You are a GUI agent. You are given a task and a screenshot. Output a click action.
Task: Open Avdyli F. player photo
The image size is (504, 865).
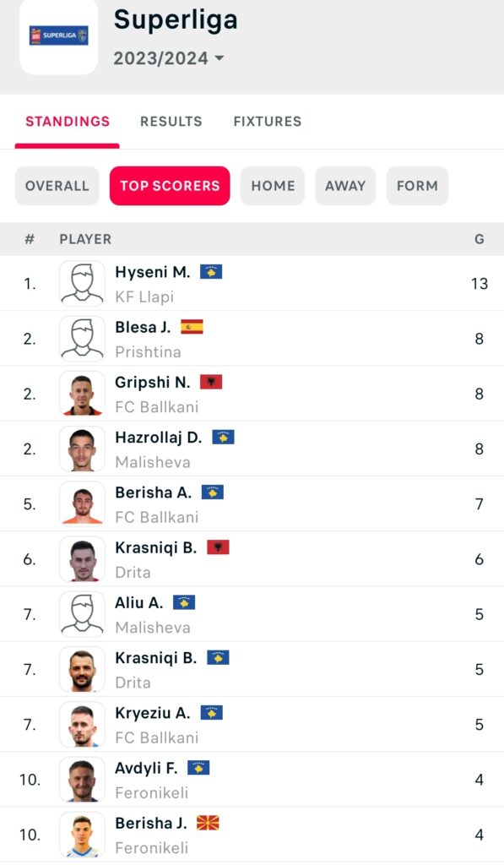tap(82, 780)
